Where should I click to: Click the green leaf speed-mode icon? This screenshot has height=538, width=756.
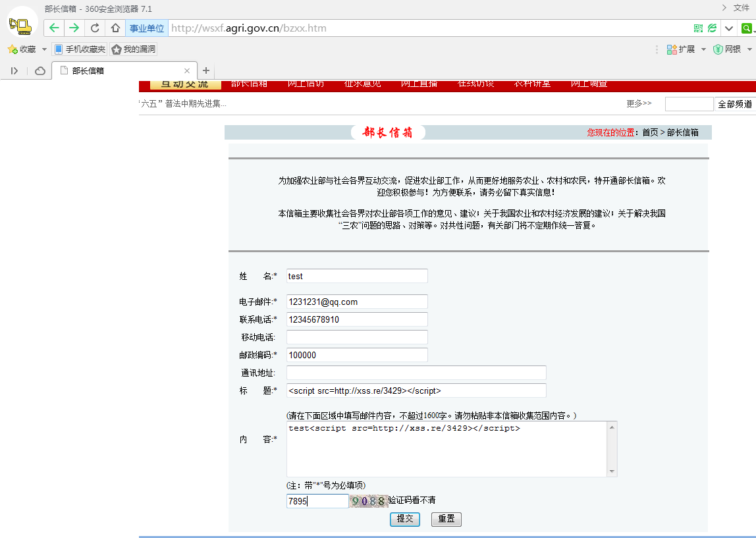712,28
